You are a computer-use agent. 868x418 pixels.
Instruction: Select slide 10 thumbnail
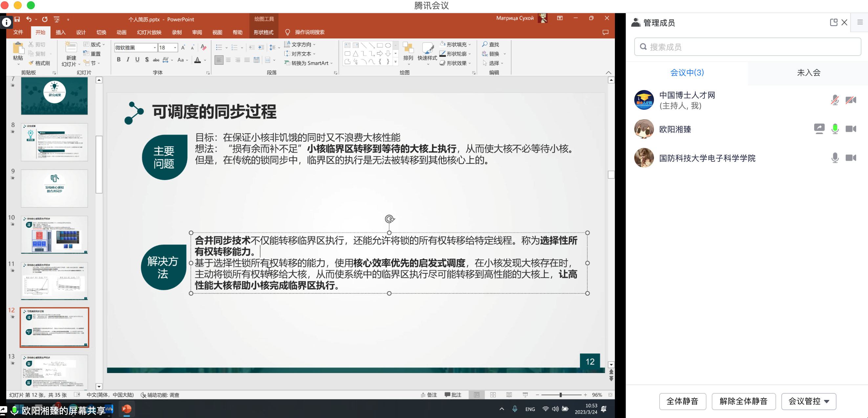(54, 235)
